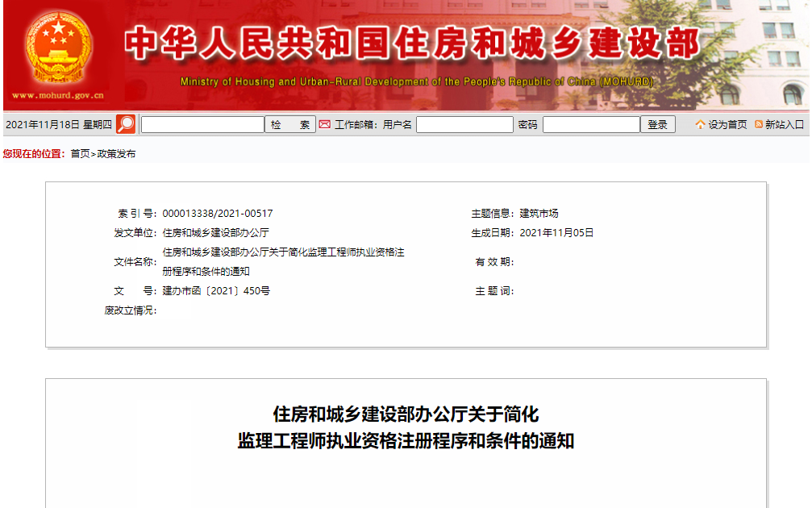The height and width of the screenshot is (508, 812).
Task: Click the bold notice headline about 监理工程师
Action: coord(406,428)
